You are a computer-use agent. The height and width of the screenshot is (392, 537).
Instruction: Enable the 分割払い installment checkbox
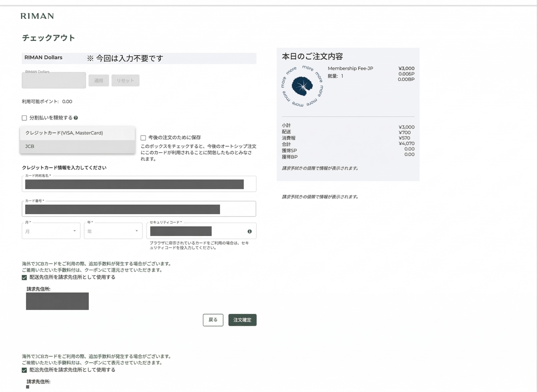[24, 118]
